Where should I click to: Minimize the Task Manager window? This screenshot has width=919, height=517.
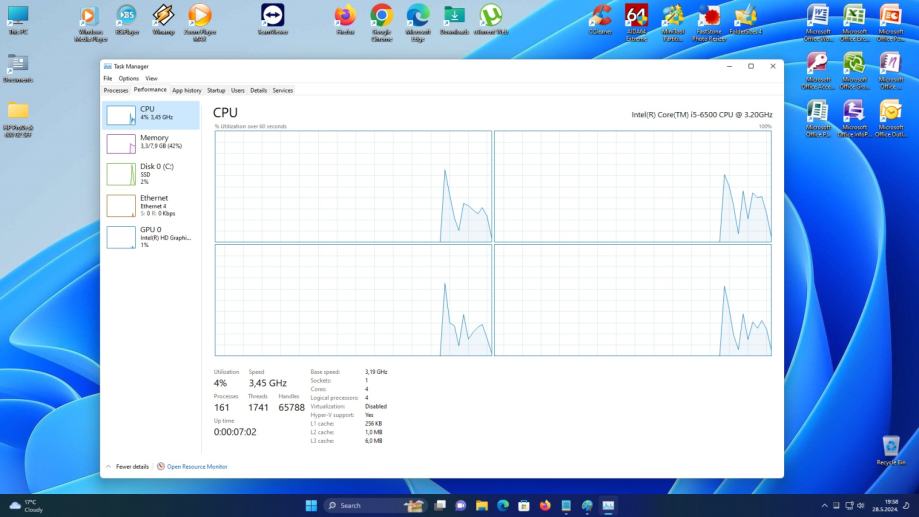pyautogui.click(x=729, y=66)
